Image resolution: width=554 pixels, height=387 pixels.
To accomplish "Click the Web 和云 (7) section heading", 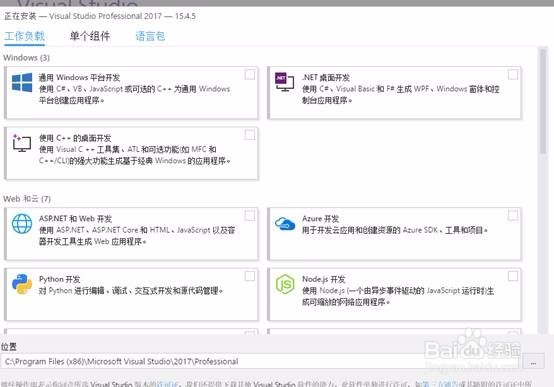I will point(27,199).
